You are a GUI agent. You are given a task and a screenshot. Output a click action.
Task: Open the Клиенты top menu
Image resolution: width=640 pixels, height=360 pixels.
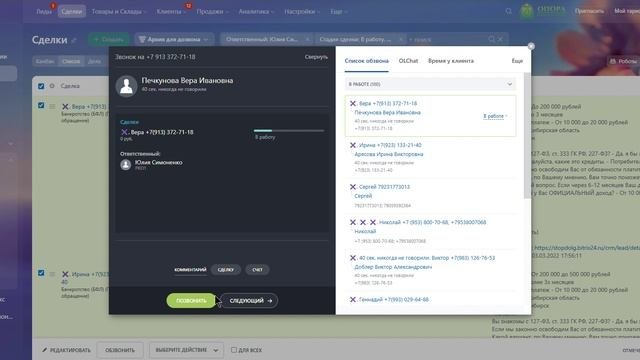point(171,11)
